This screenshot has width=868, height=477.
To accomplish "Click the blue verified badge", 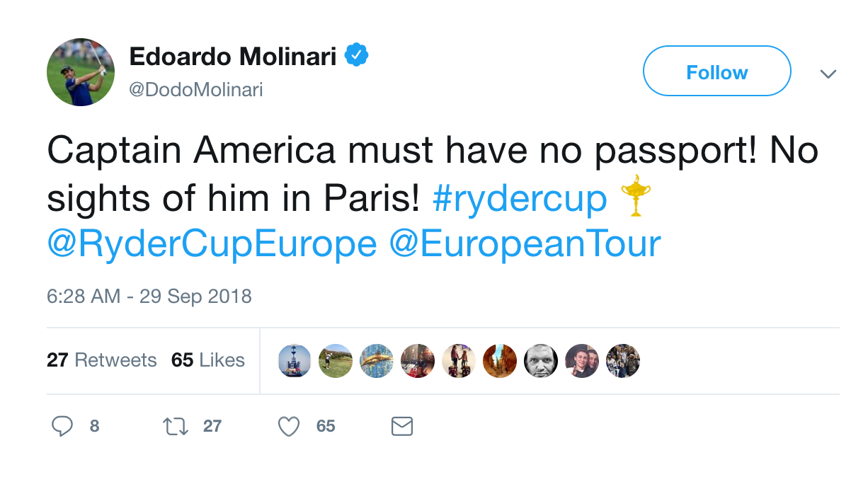I will pos(356,56).
